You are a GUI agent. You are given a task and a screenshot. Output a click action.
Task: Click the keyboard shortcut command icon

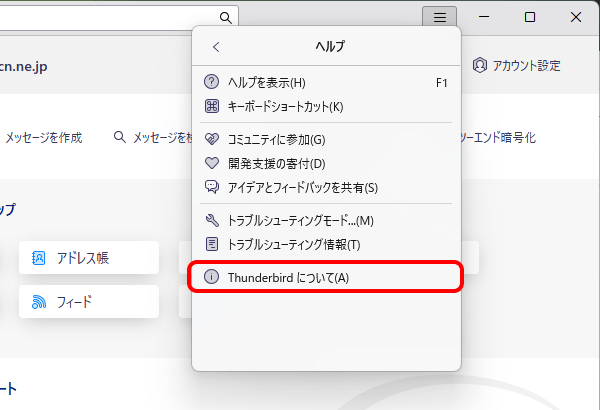[211, 106]
